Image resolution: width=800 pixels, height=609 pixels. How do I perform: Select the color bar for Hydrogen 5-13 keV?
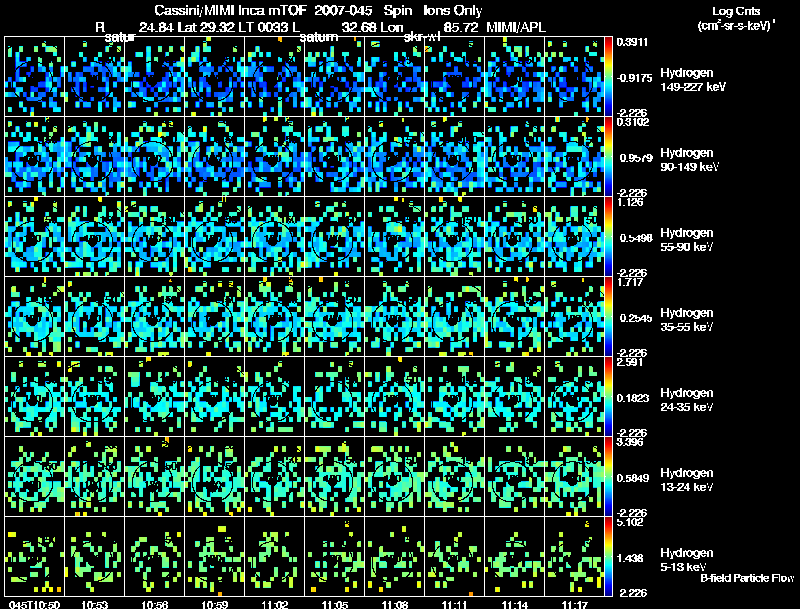pos(608,556)
